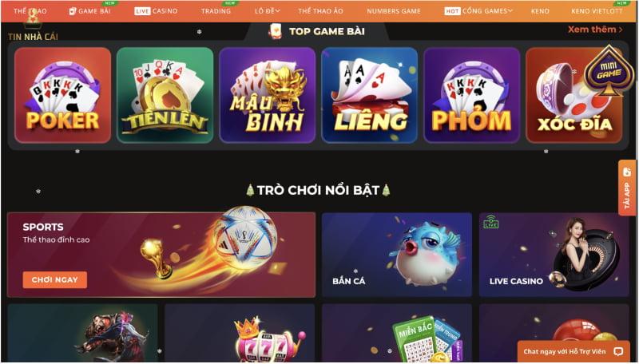Open the Live Casino tile
The width and height of the screenshot is (639, 364).
(x=554, y=255)
